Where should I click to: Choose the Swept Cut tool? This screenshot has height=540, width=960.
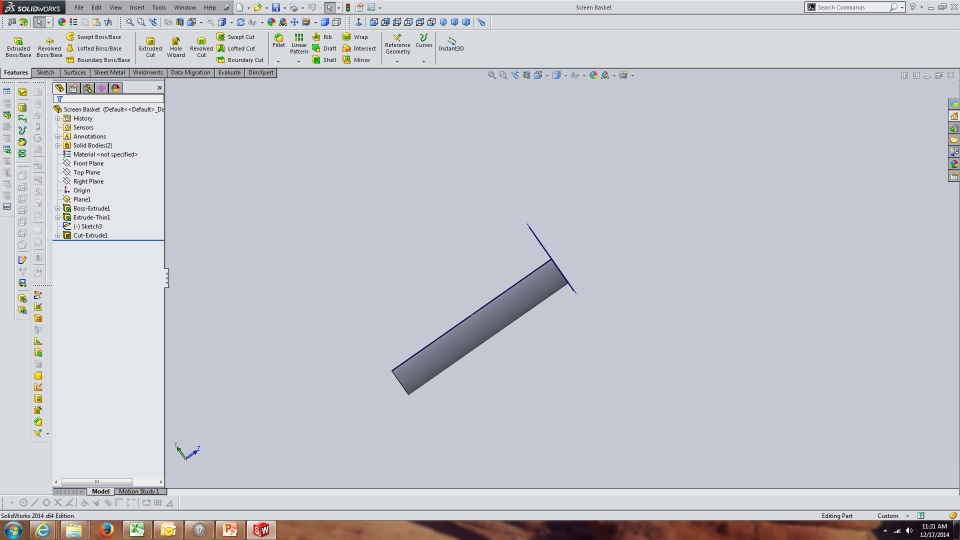point(236,37)
